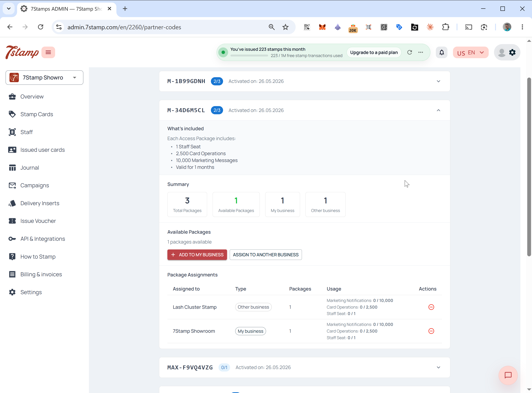Refresh the stamp usage counter
The image size is (532, 393).
pos(410,52)
